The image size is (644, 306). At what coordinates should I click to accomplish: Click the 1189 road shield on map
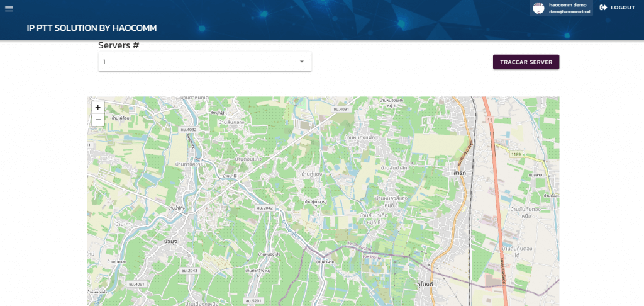point(516,154)
